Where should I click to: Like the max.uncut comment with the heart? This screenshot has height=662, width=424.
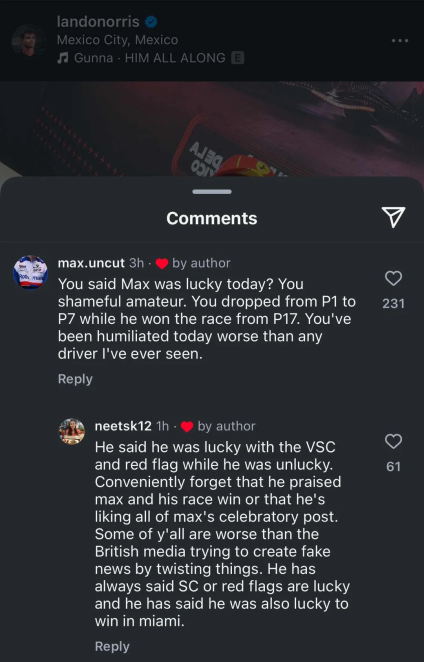(394, 278)
